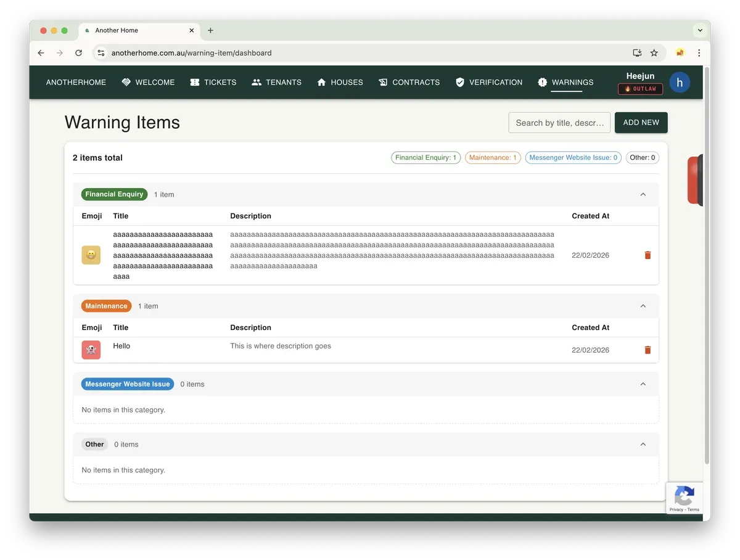The width and height of the screenshot is (740, 560).
Task: Focus the warning items search field
Action: click(559, 123)
